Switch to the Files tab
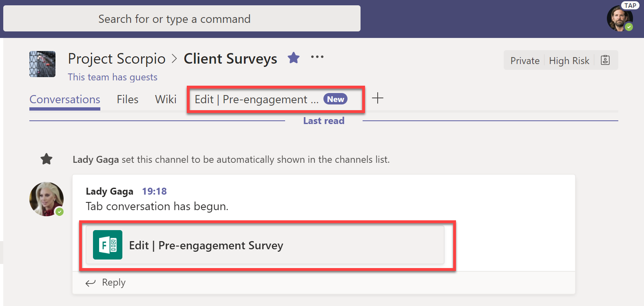This screenshot has height=306, width=644. point(128,100)
